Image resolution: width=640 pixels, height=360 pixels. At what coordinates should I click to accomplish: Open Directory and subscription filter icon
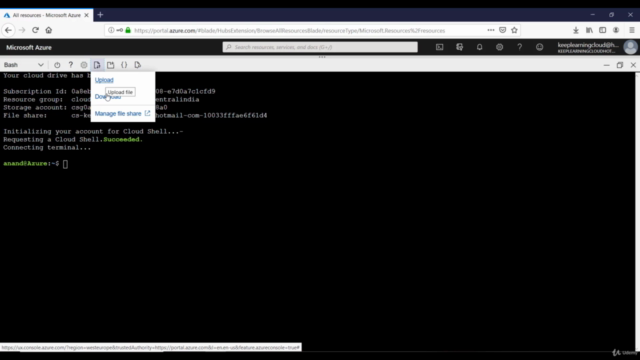point(460,47)
